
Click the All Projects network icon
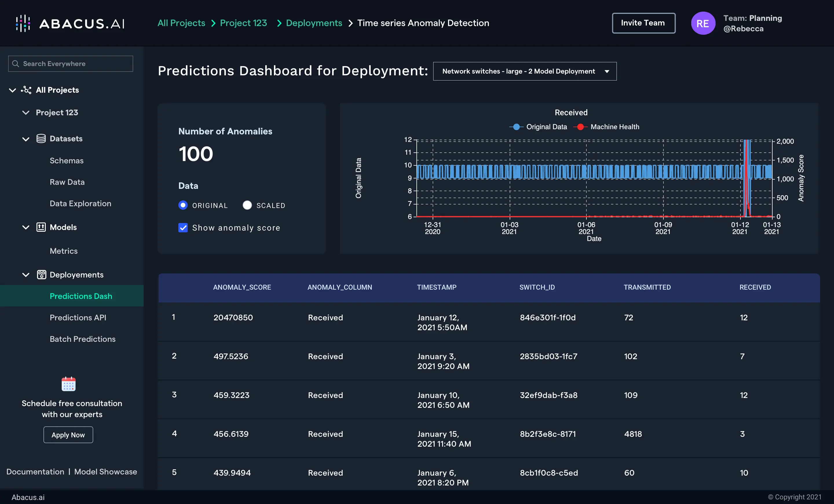click(x=26, y=90)
